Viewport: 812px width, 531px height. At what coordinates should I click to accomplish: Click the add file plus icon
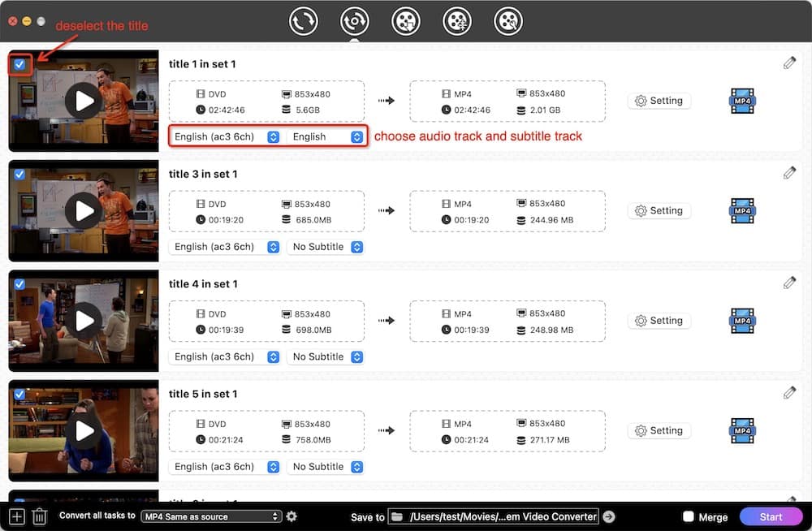(x=16, y=516)
